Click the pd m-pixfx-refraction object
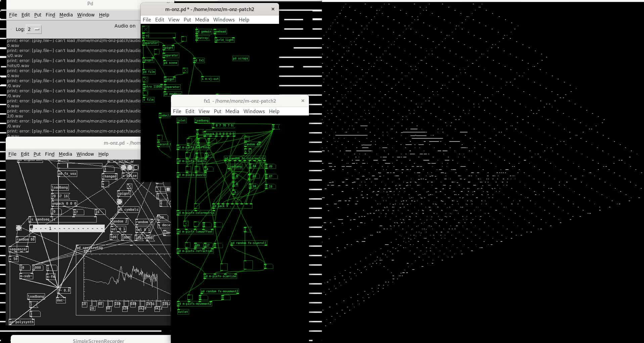The width and height of the screenshot is (644, 343). pos(195,251)
